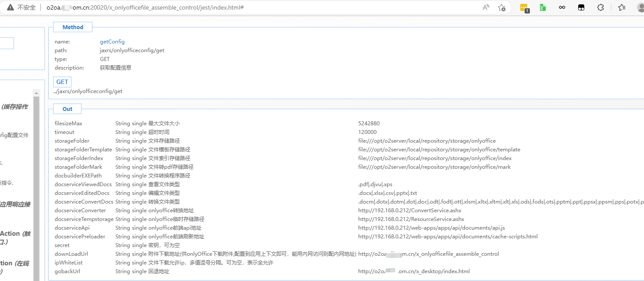The image size is (644, 281).
Task: Select the downLoadUrl field name
Action: tap(71, 254)
